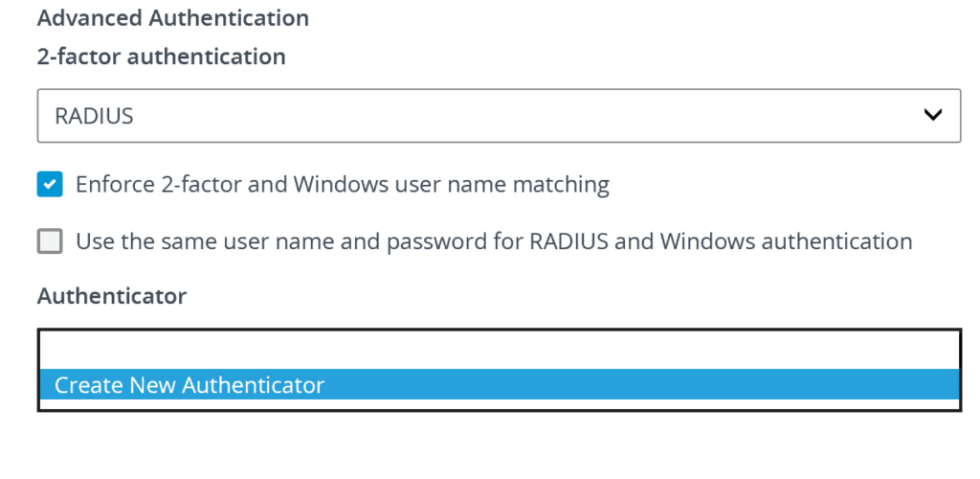
Task: Choose the blank option in Authenticator list
Action: [x=498, y=351]
